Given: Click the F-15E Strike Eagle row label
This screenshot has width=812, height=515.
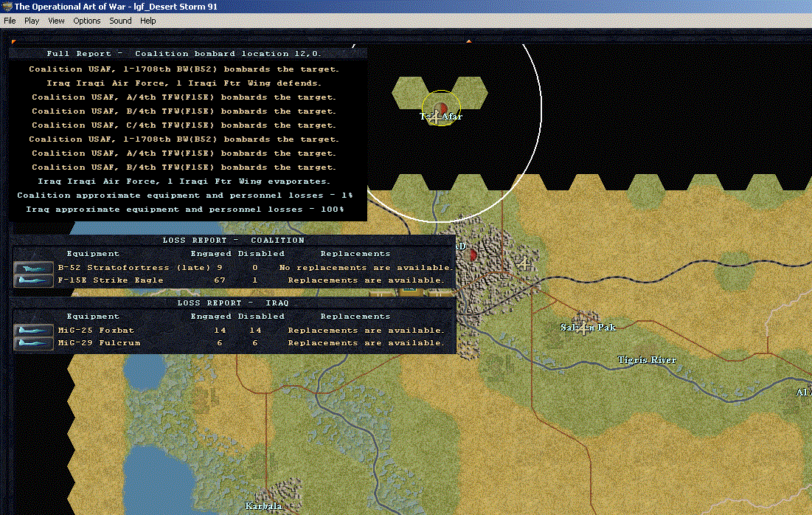Looking at the screenshot, I should pyautogui.click(x=111, y=280).
